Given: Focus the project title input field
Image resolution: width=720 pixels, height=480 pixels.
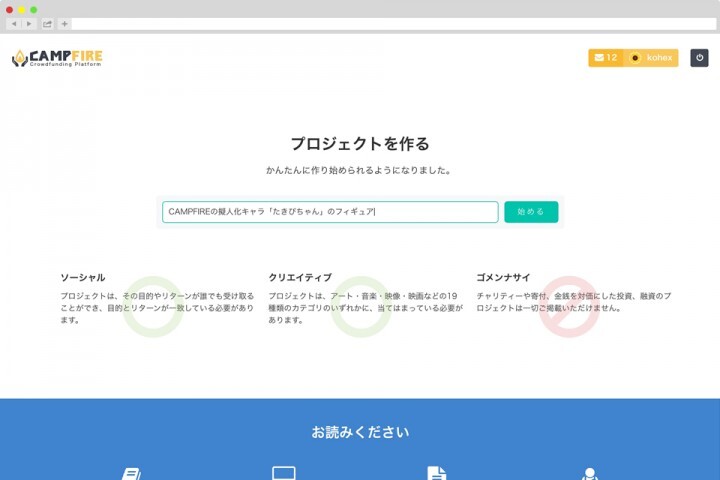Looking at the screenshot, I should coord(330,212).
